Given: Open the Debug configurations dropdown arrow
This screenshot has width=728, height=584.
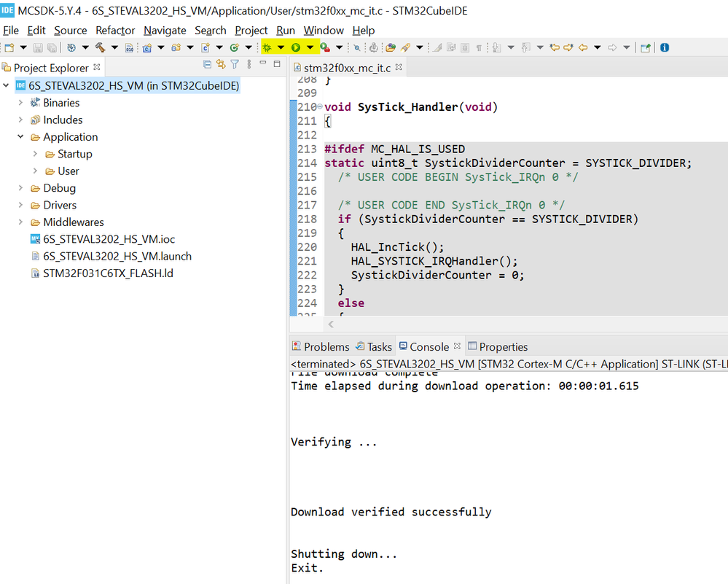Looking at the screenshot, I should click(x=281, y=47).
